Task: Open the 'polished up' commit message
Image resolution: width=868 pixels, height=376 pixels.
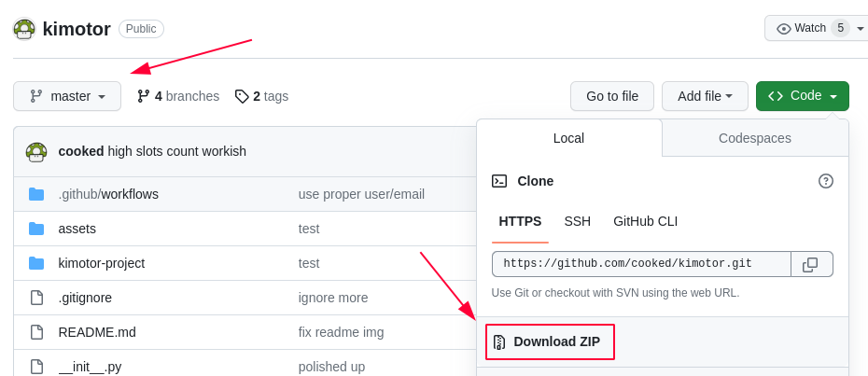Action: coord(331,367)
